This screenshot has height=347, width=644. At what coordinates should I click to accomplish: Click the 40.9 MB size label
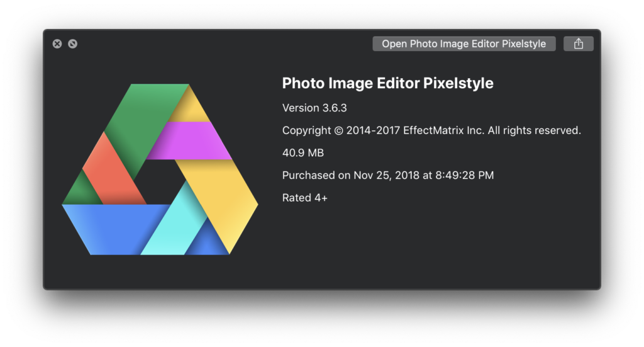pyautogui.click(x=303, y=153)
